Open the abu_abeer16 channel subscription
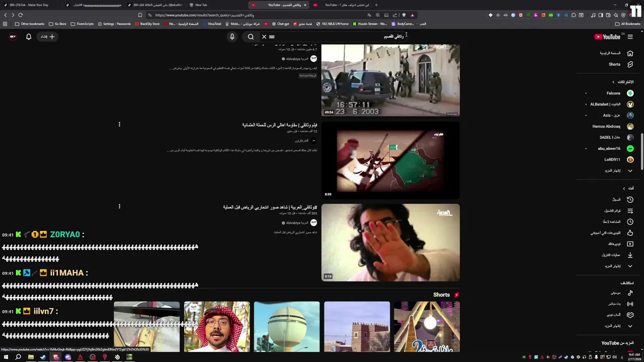The height and width of the screenshot is (362, 644). (610, 148)
